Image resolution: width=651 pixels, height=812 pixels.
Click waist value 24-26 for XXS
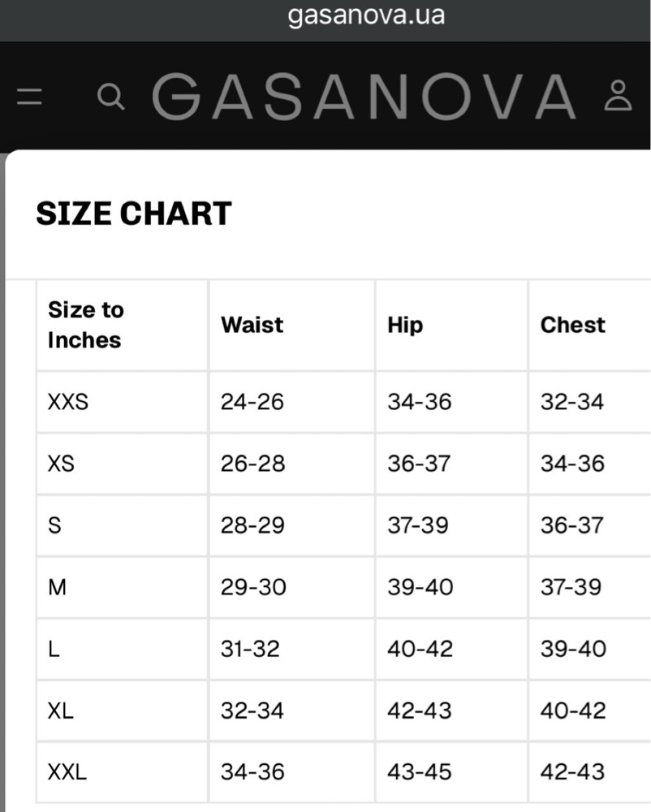252,402
